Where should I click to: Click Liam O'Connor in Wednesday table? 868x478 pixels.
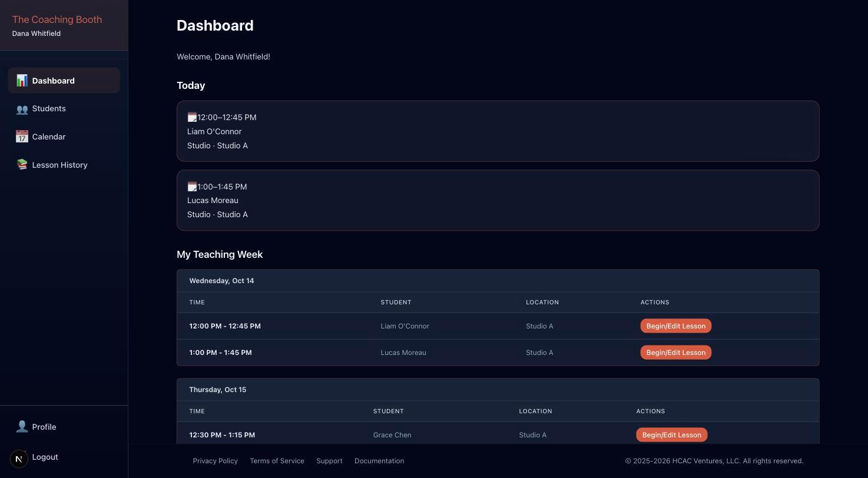pos(405,326)
